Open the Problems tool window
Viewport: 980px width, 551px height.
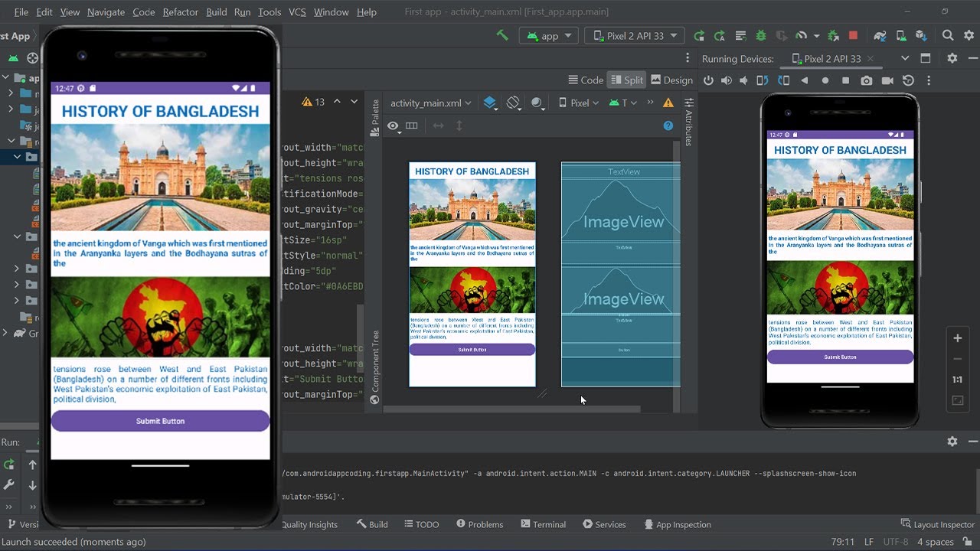(x=479, y=524)
